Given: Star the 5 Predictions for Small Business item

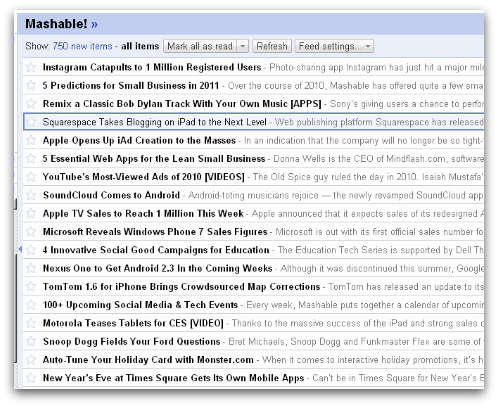Looking at the screenshot, I should 31,86.
